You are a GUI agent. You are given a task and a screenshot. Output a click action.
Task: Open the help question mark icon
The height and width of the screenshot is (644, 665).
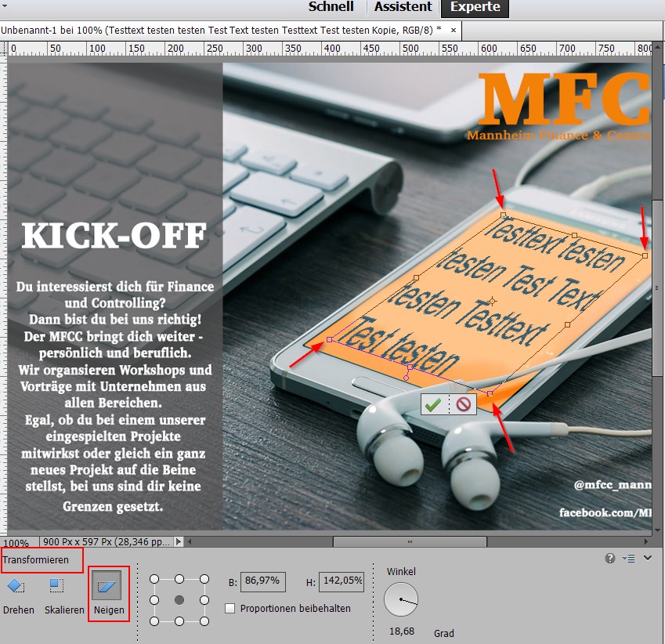pyautogui.click(x=610, y=559)
